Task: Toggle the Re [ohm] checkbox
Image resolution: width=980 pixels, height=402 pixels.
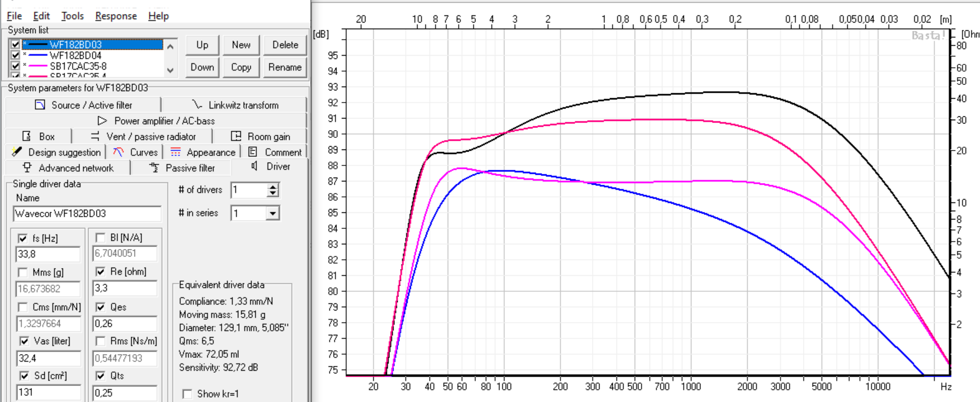Action: pos(100,272)
